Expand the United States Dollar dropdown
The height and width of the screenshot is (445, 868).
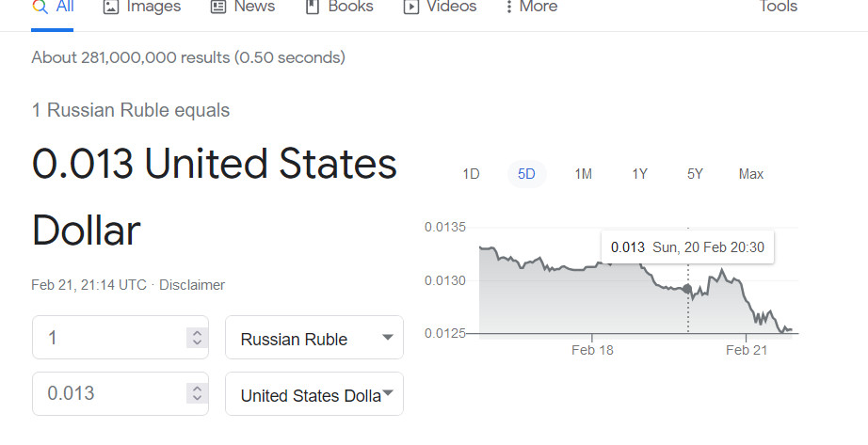point(387,393)
